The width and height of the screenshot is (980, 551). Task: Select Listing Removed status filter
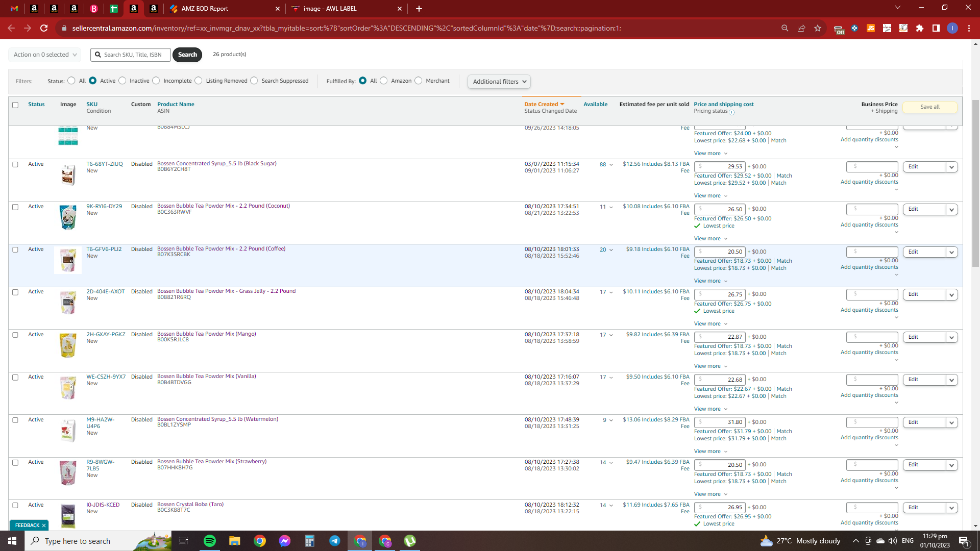[x=199, y=81]
